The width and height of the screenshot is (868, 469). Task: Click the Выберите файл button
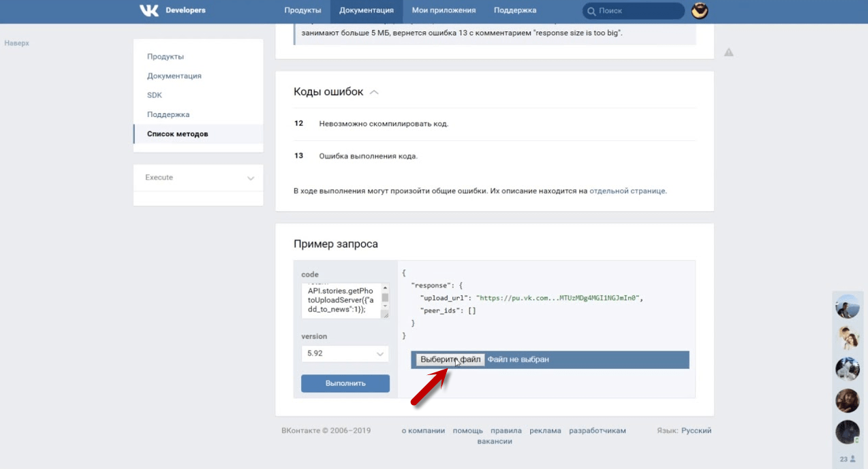pyautogui.click(x=450, y=359)
